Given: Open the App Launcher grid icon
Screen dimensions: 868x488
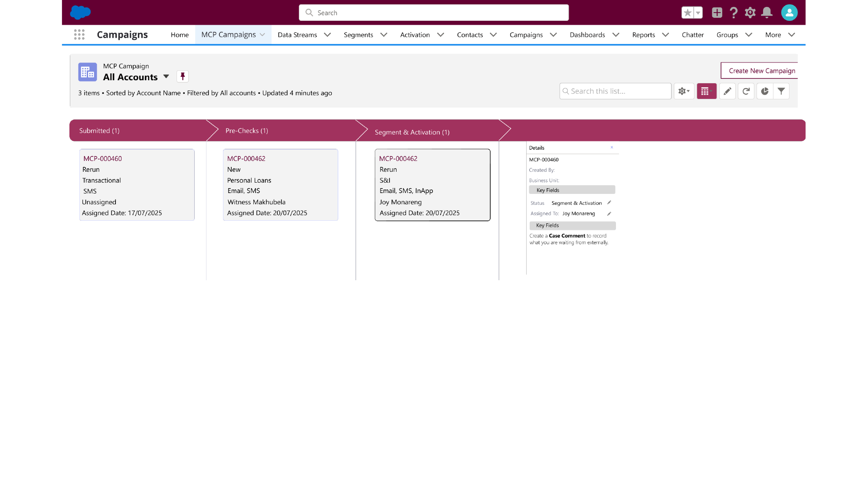Looking at the screenshot, I should (79, 35).
